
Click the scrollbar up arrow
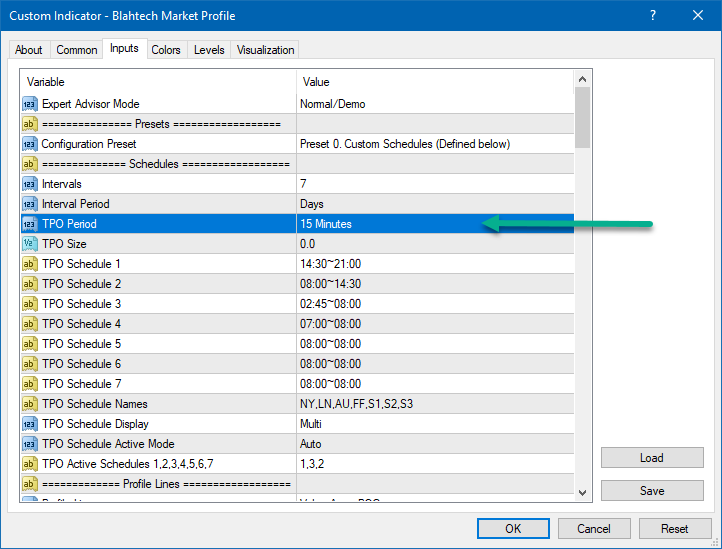point(582,79)
